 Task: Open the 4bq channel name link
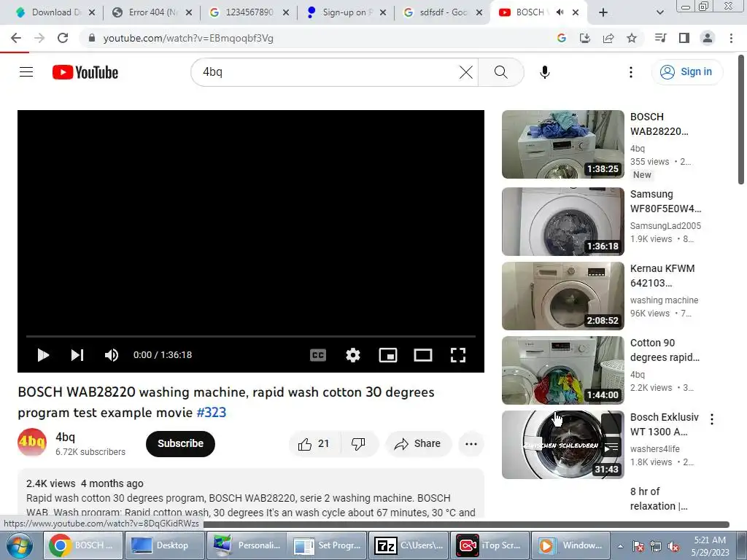point(65,437)
